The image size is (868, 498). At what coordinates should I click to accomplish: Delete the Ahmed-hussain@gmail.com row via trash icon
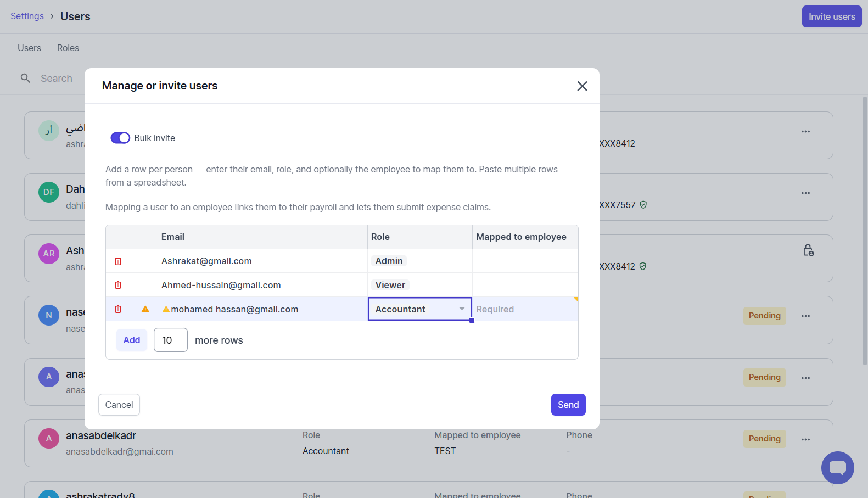click(118, 285)
